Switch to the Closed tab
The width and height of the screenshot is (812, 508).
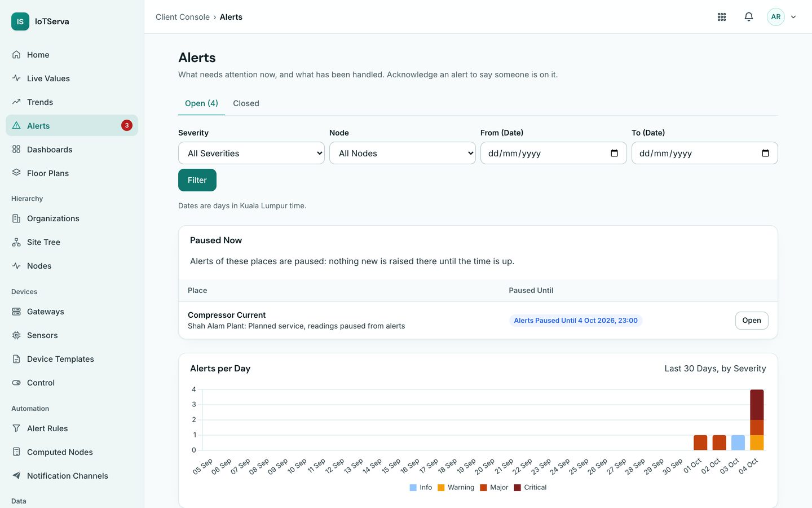246,103
